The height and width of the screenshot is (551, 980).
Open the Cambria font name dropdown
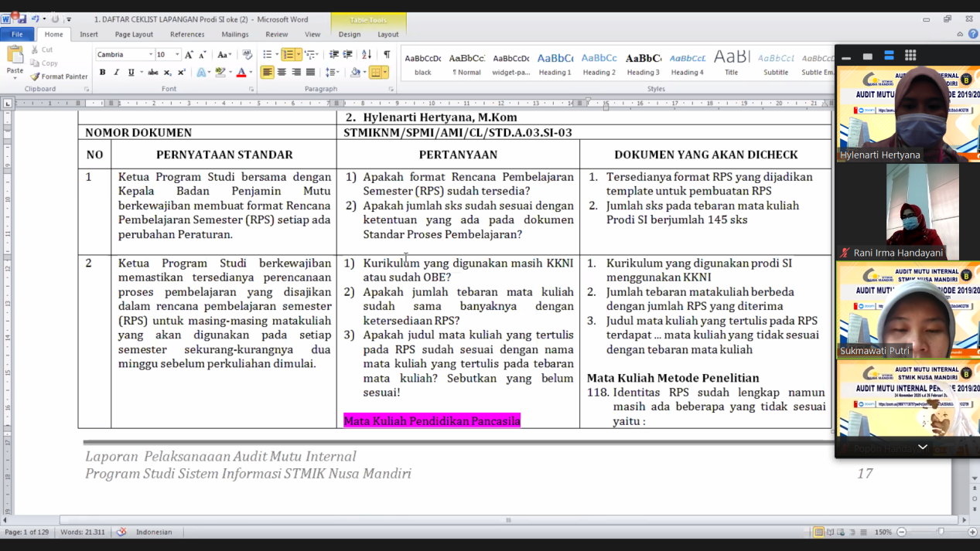tap(151, 55)
